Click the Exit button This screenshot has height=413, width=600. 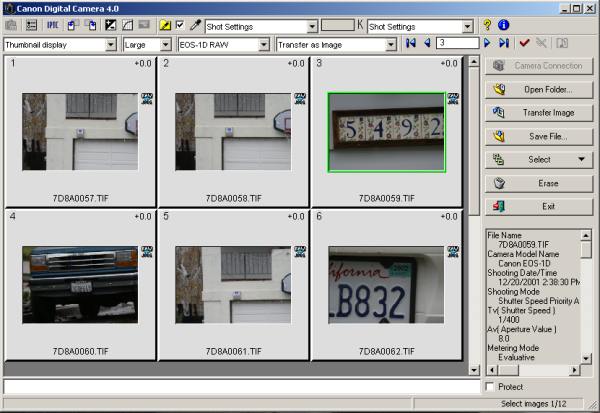pos(539,206)
